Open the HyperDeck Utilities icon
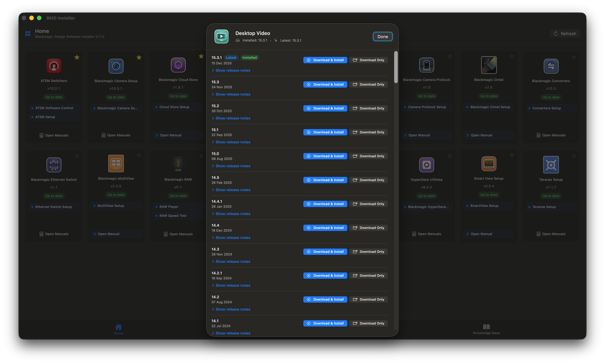 [427, 165]
